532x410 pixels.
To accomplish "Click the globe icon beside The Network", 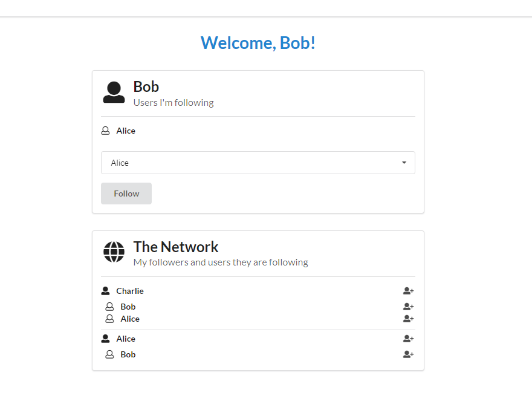I will point(114,252).
